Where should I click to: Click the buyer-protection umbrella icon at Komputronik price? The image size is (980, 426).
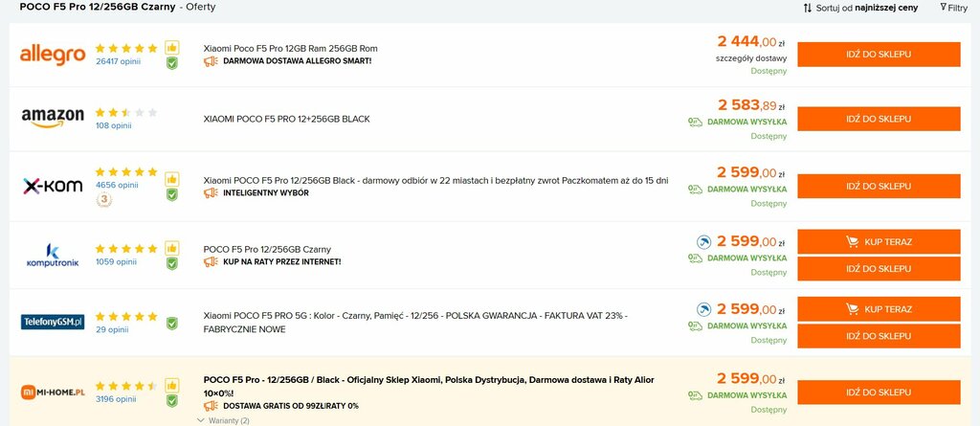(x=703, y=241)
